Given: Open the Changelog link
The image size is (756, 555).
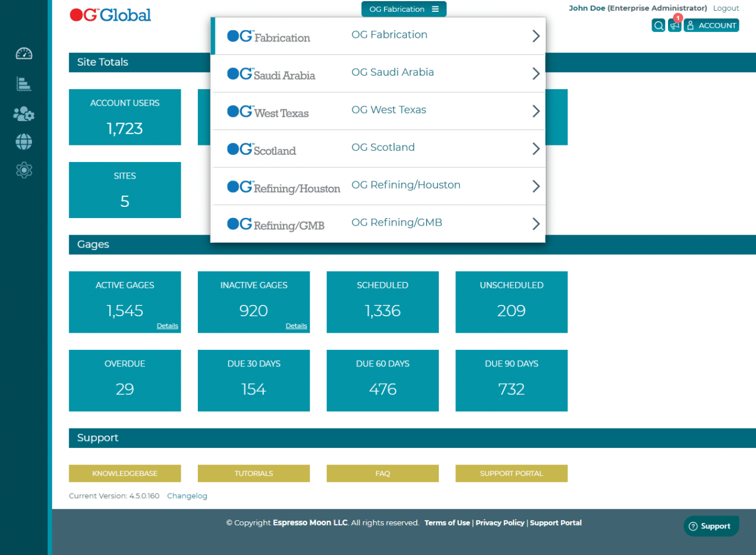Looking at the screenshot, I should [x=187, y=495].
